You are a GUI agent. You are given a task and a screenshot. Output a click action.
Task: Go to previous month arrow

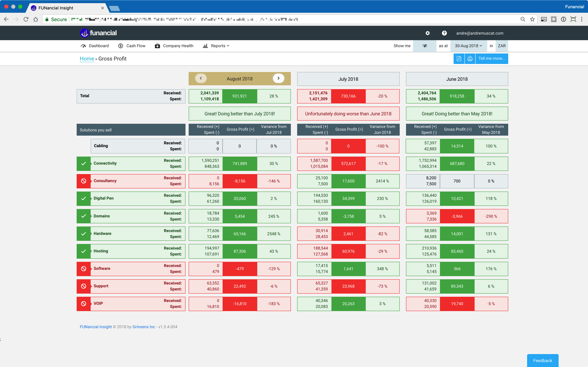coord(201,78)
